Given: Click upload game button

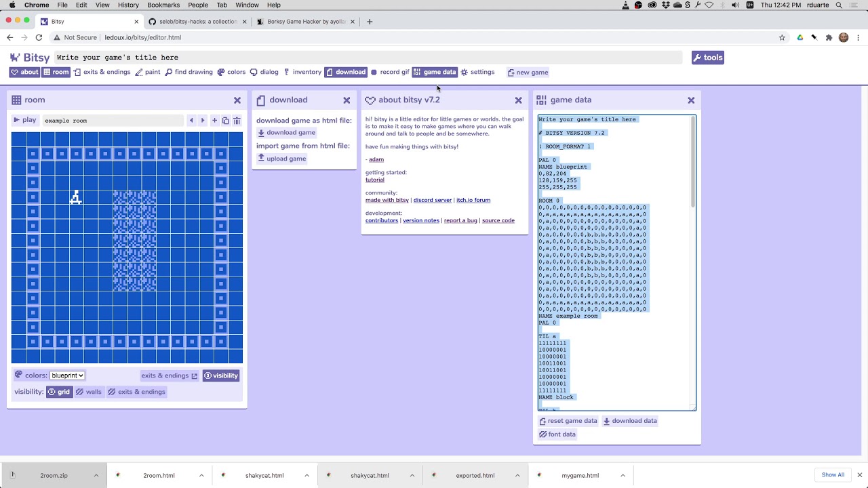Looking at the screenshot, I should click(281, 159).
